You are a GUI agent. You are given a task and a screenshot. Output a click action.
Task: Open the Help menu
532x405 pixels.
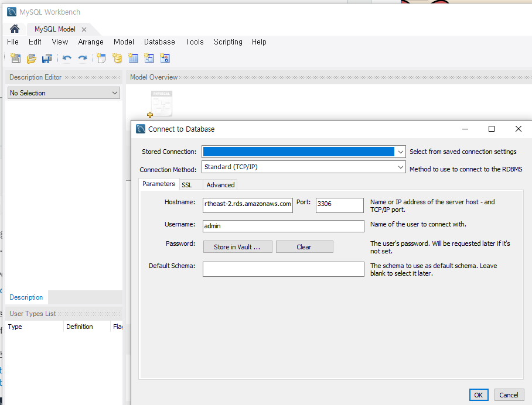point(259,42)
